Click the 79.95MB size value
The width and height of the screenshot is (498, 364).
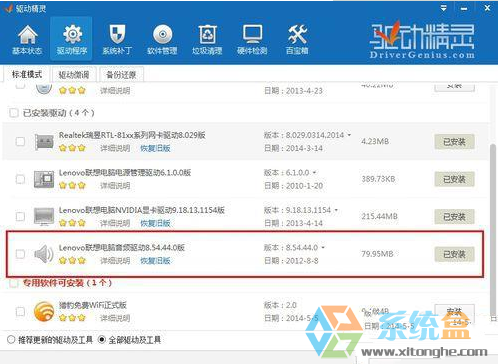[377, 254]
